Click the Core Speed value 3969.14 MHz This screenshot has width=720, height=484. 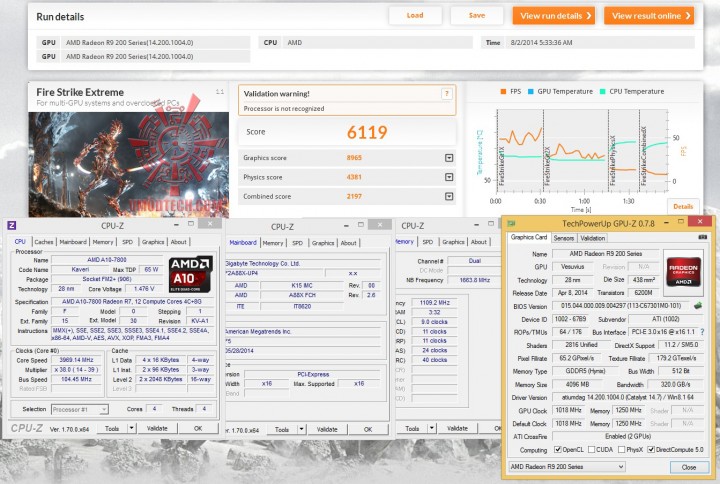pyautogui.click(x=76, y=360)
